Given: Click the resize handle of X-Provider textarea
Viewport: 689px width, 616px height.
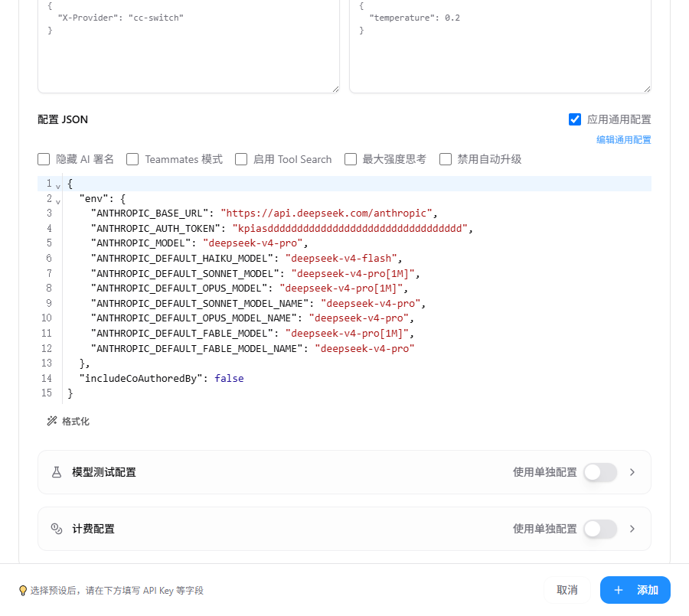Looking at the screenshot, I should (x=336, y=90).
